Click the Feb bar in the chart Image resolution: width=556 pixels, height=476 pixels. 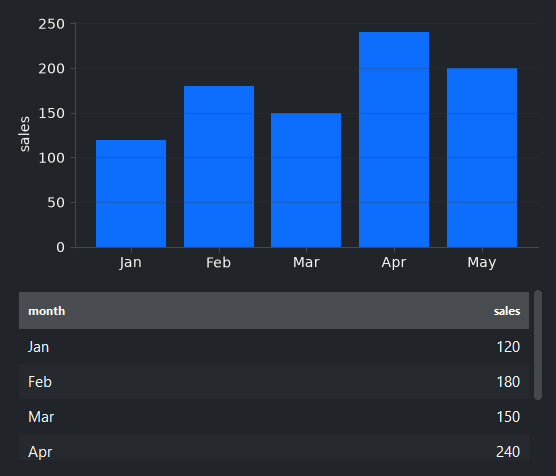click(x=219, y=166)
